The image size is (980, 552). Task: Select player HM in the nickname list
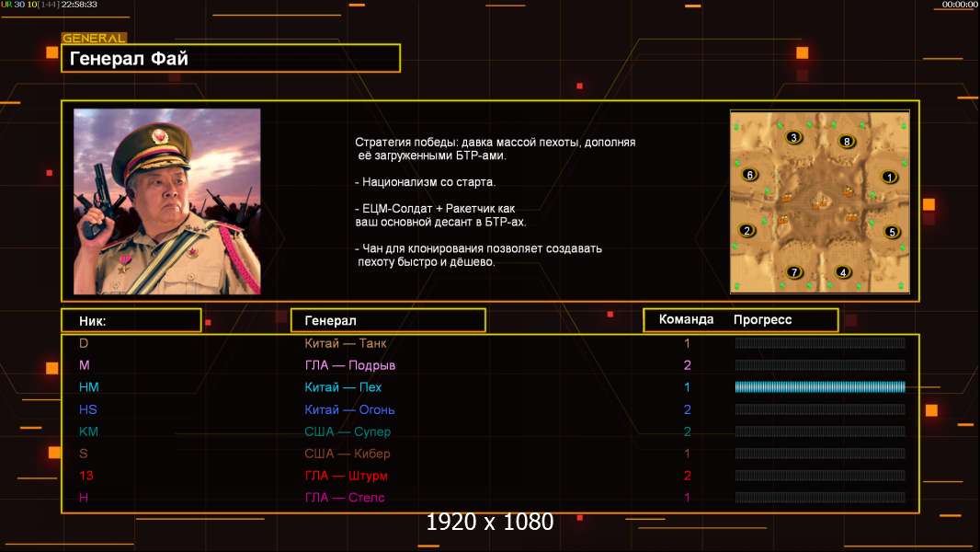[89, 387]
